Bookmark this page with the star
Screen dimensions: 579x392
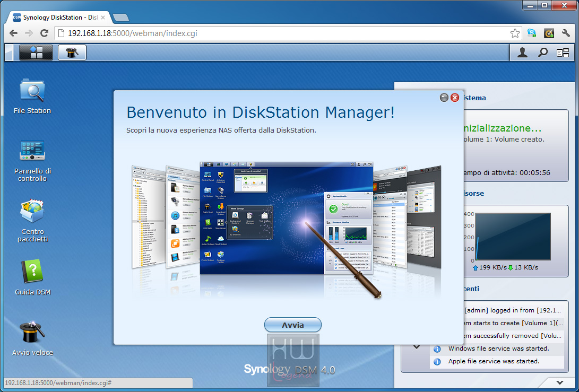(x=515, y=33)
